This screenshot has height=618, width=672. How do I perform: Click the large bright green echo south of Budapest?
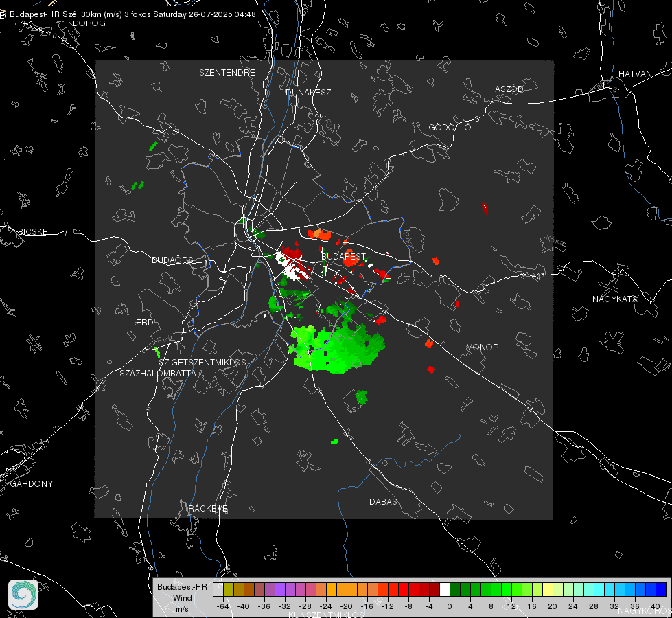coord(338,348)
